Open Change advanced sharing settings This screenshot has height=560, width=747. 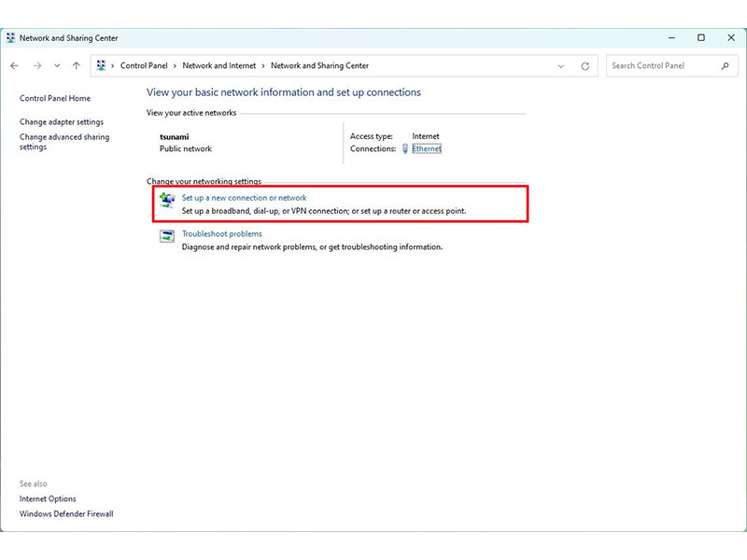click(64, 142)
